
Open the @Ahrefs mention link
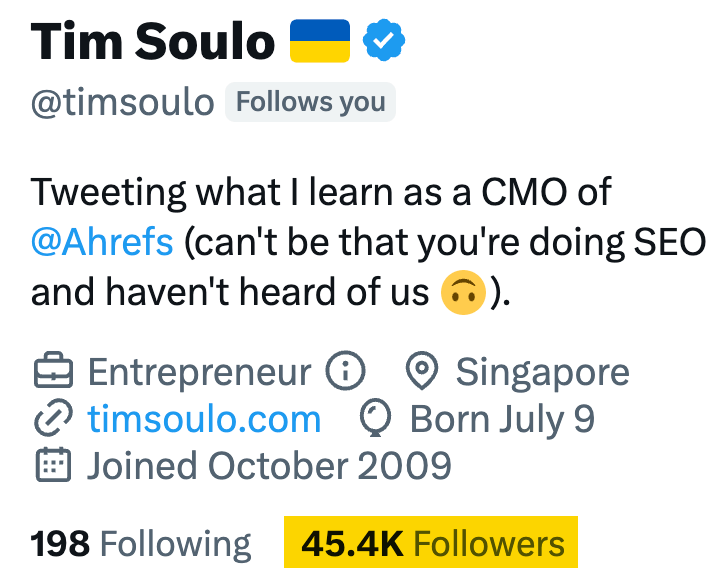[x=102, y=242]
